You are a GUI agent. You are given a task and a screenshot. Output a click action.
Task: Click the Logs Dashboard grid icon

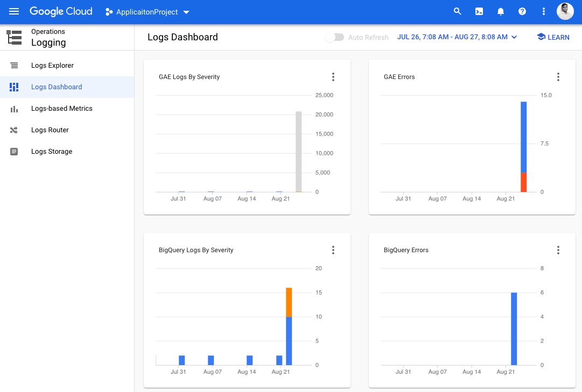click(x=14, y=87)
